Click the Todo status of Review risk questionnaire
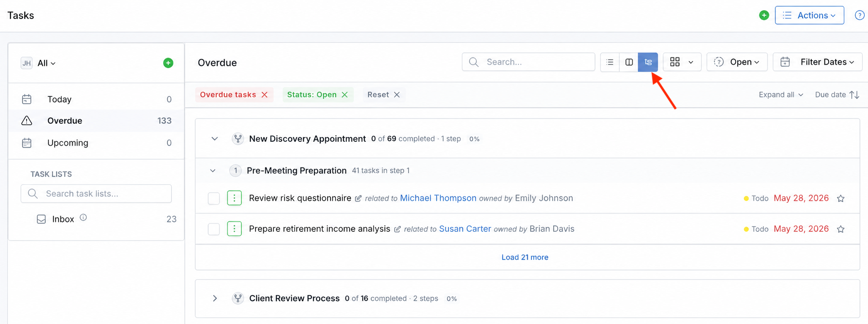The width and height of the screenshot is (868, 324). [x=756, y=198]
